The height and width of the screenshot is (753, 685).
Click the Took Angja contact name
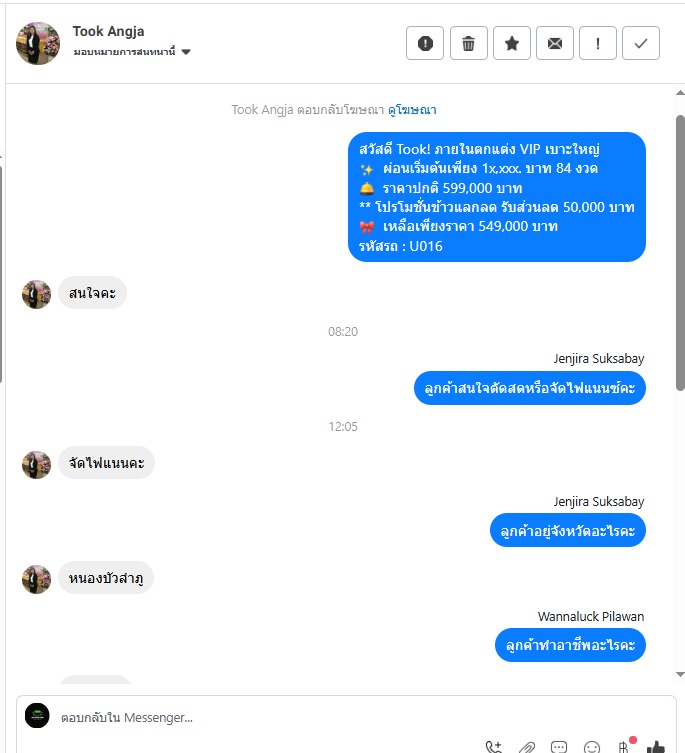108,32
